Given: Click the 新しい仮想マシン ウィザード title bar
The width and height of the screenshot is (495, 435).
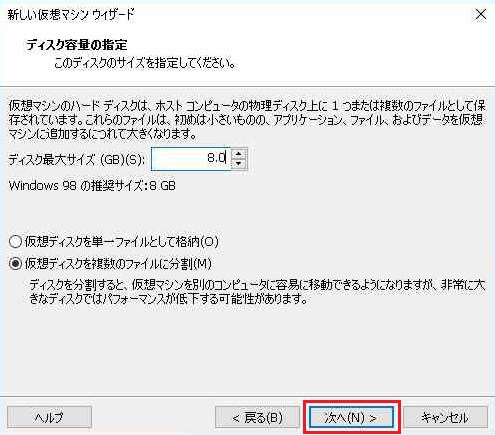Looking at the screenshot, I should pos(71,15).
